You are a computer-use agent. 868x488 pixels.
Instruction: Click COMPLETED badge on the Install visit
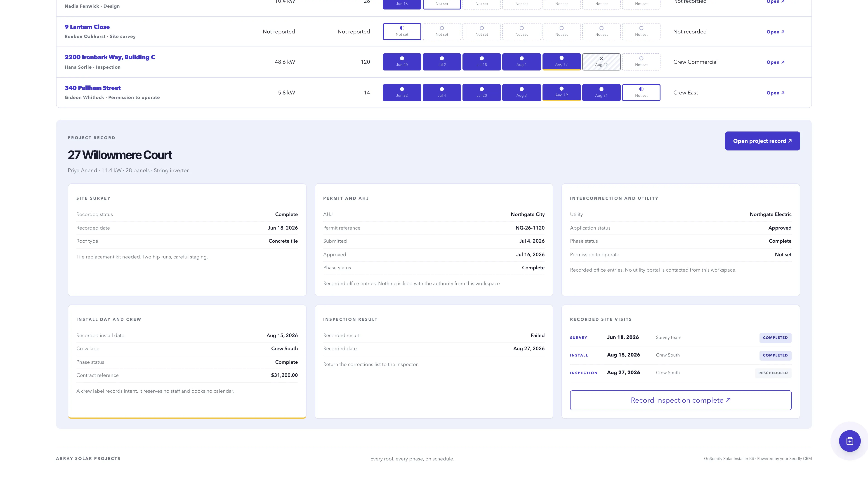click(775, 355)
